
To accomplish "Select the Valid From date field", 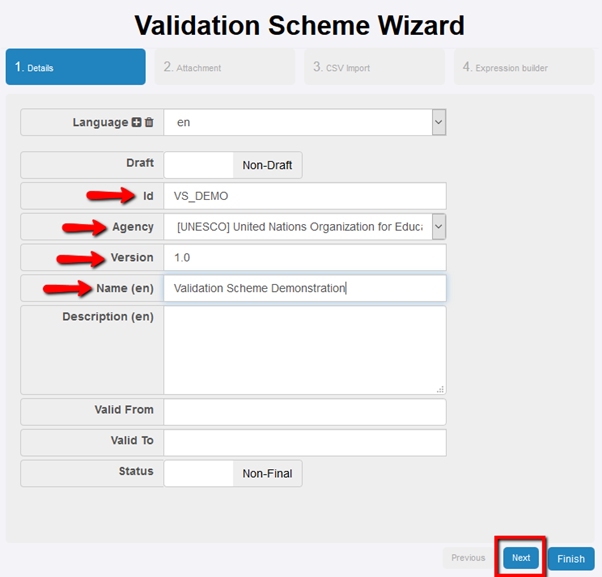I will 305,412.
